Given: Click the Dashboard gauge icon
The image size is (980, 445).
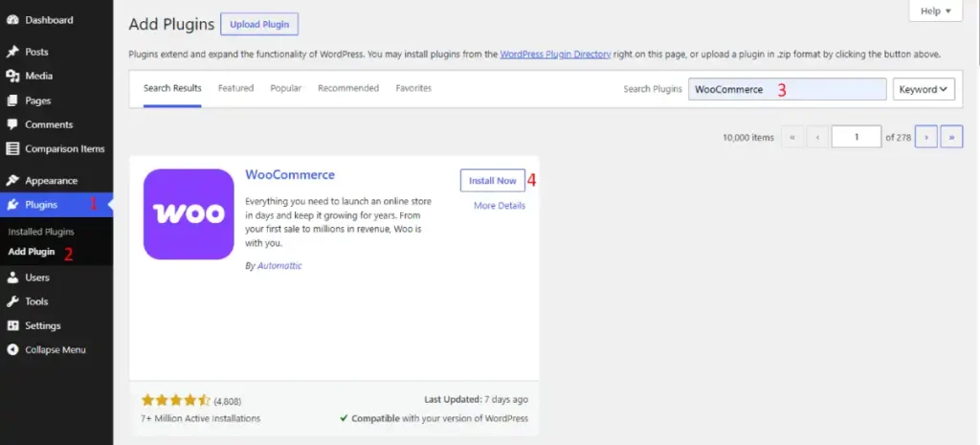Looking at the screenshot, I should [11, 20].
